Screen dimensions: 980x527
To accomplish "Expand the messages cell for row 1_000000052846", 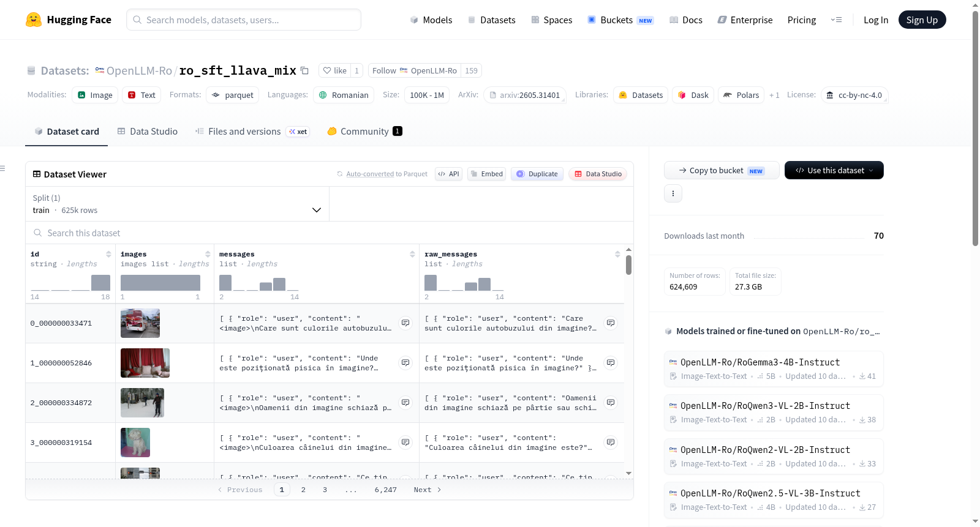I will [405, 362].
